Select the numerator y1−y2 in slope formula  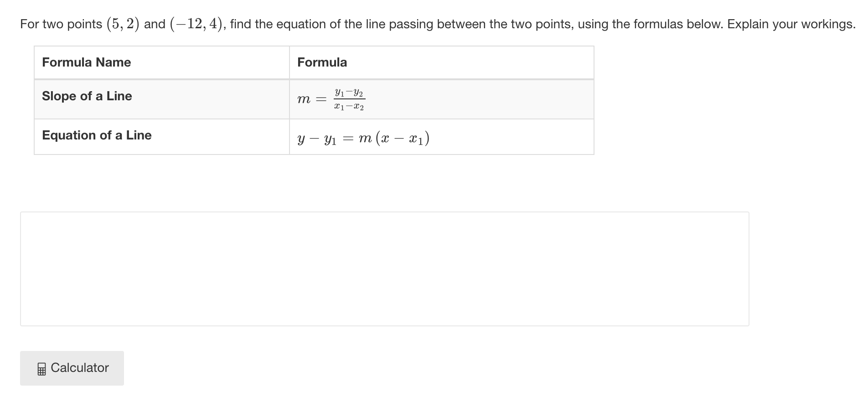[x=349, y=93]
